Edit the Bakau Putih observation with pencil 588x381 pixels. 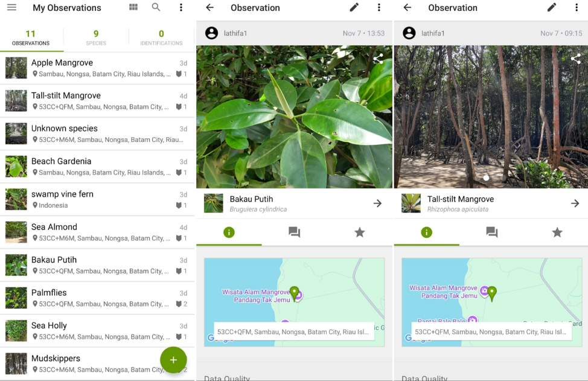[x=354, y=7]
